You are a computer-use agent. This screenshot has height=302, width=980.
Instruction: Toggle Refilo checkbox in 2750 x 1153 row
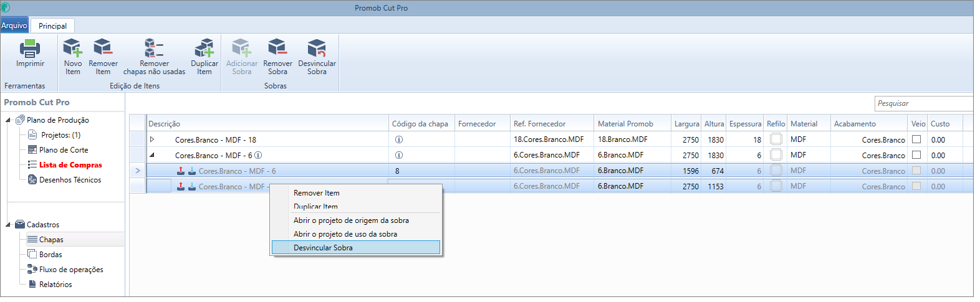[776, 186]
